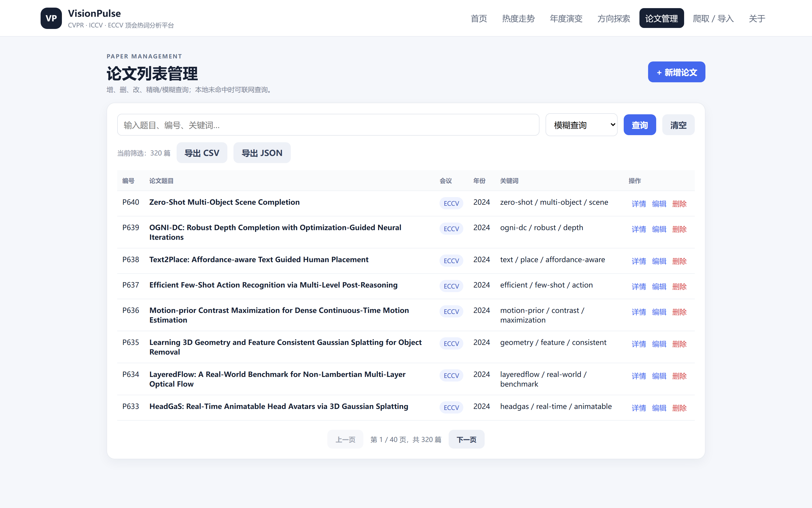The image size is (812, 508).
Task: Delete paper P640 via 删除
Action: point(679,204)
